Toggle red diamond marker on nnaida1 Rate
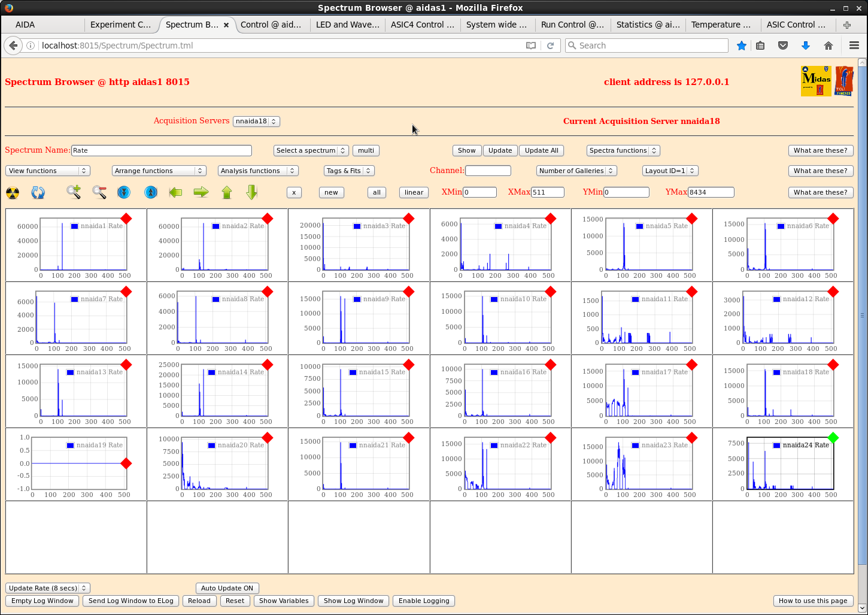 pos(126,219)
